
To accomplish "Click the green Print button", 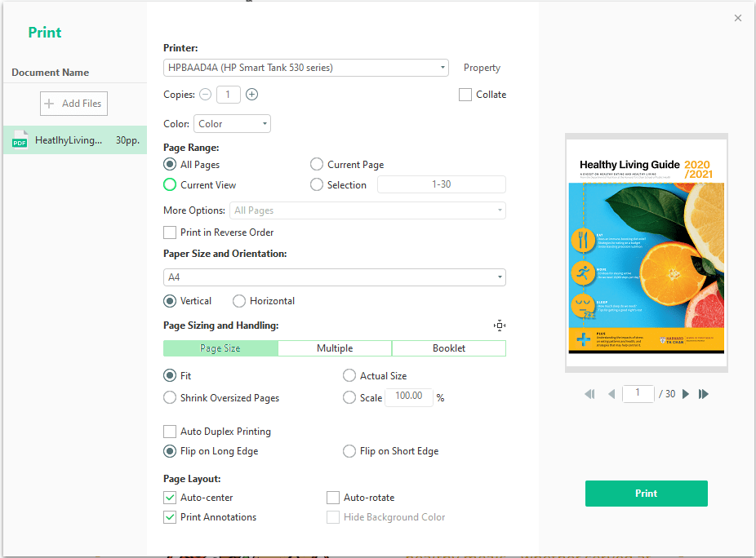I will click(x=646, y=494).
